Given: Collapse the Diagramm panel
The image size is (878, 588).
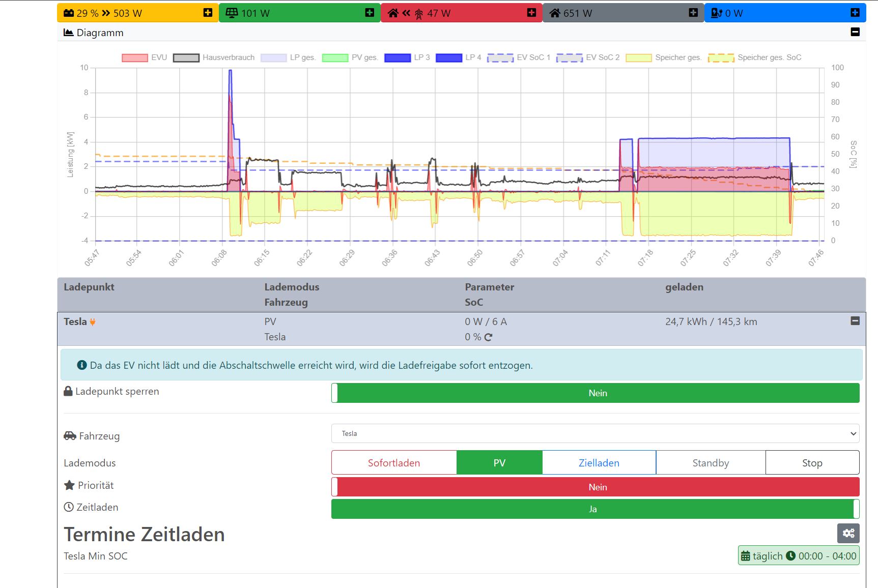Looking at the screenshot, I should tap(855, 32).
